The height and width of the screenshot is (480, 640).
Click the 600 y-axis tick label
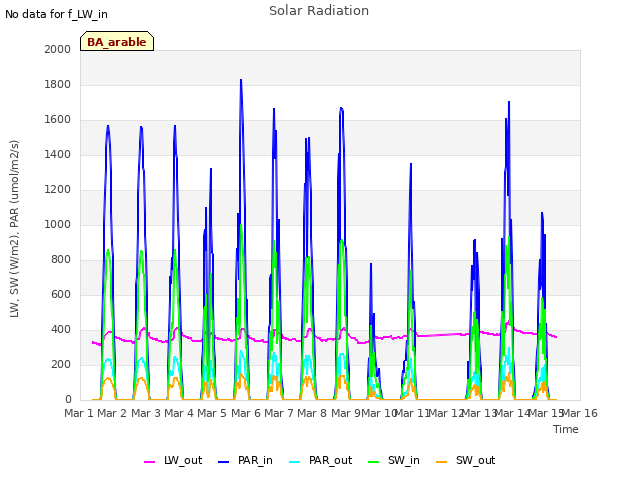click(61, 295)
